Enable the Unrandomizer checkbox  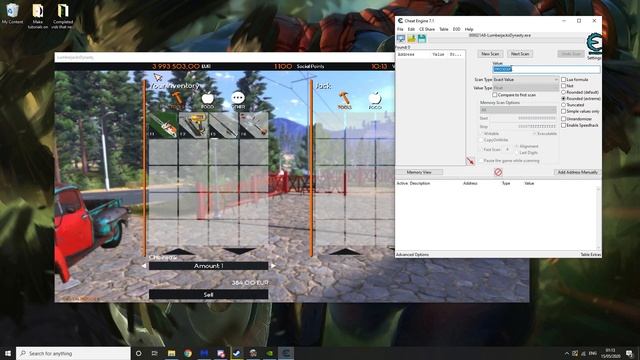click(564, 119)
